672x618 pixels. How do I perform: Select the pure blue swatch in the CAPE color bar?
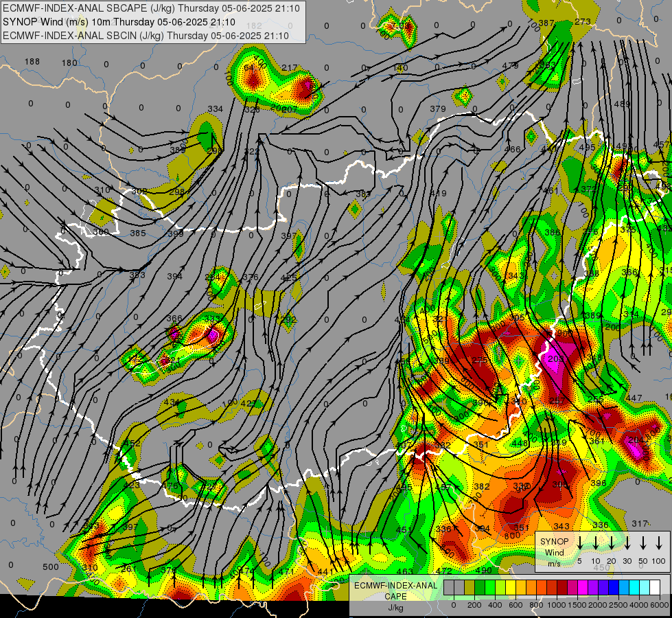[x=614, y=588]
